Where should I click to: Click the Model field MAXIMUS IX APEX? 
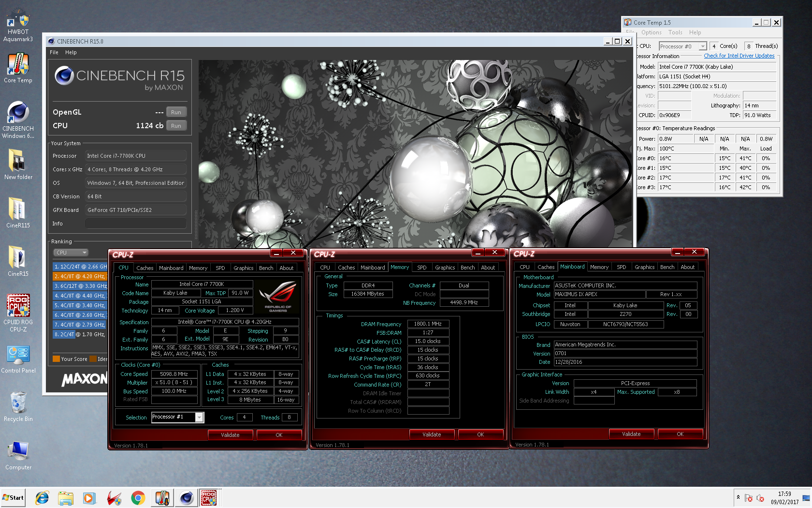click(x=599, y=294)
